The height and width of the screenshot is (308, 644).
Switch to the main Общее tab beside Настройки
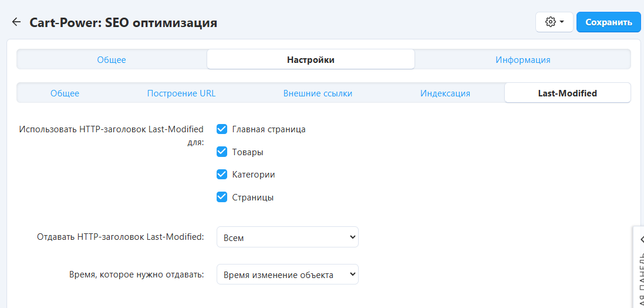pos(112,59)
